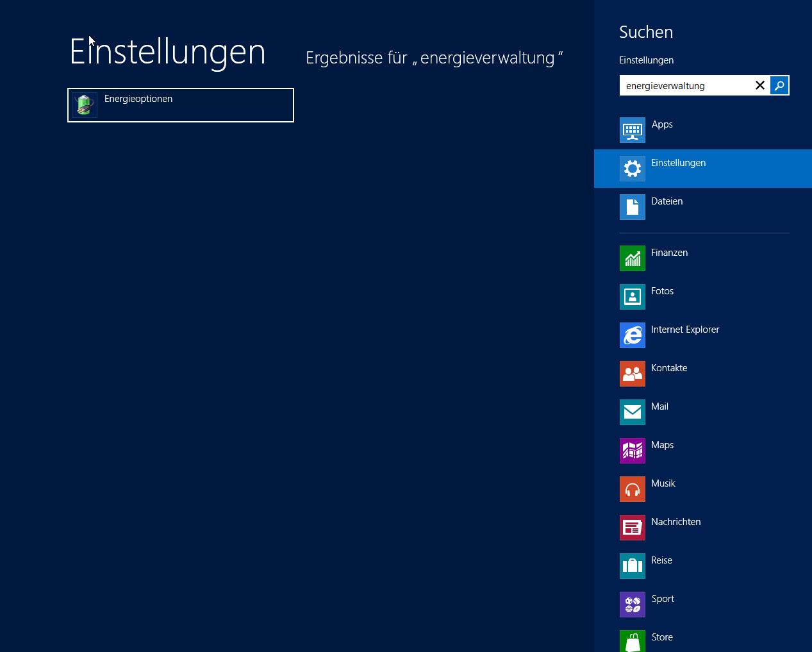Click the Einstellungen gear icon
This screenshot has height=652, width=812.
pos(633,169)
